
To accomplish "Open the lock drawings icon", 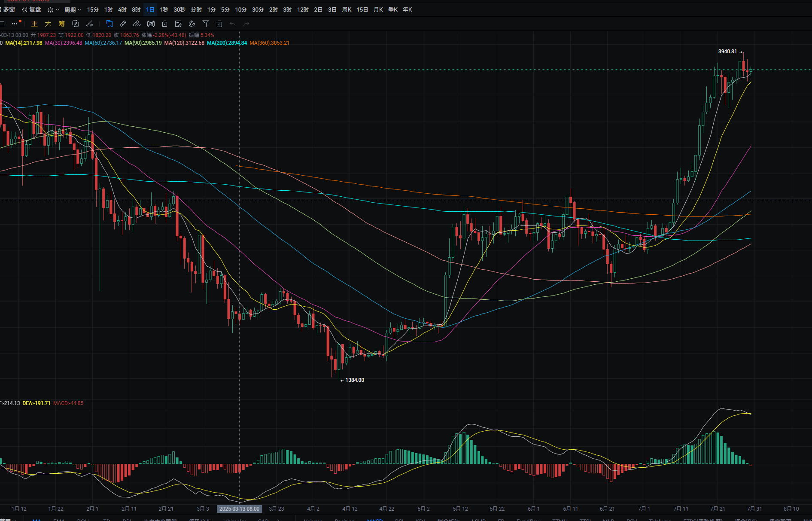I will click(164, 24).
